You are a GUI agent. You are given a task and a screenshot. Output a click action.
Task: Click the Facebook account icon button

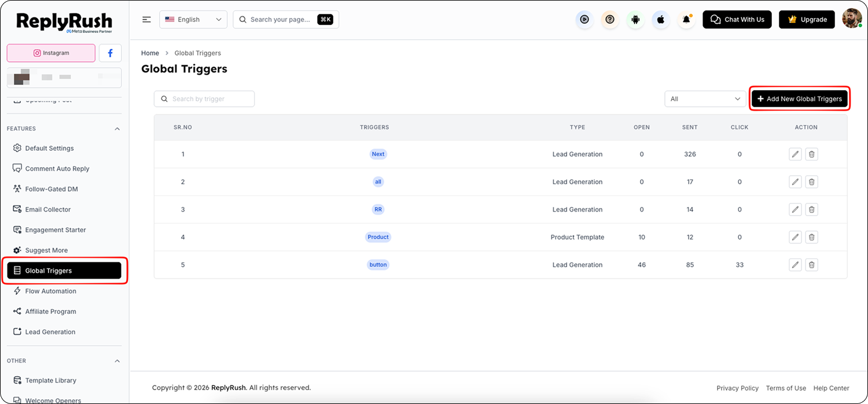(x=110, y=53)
